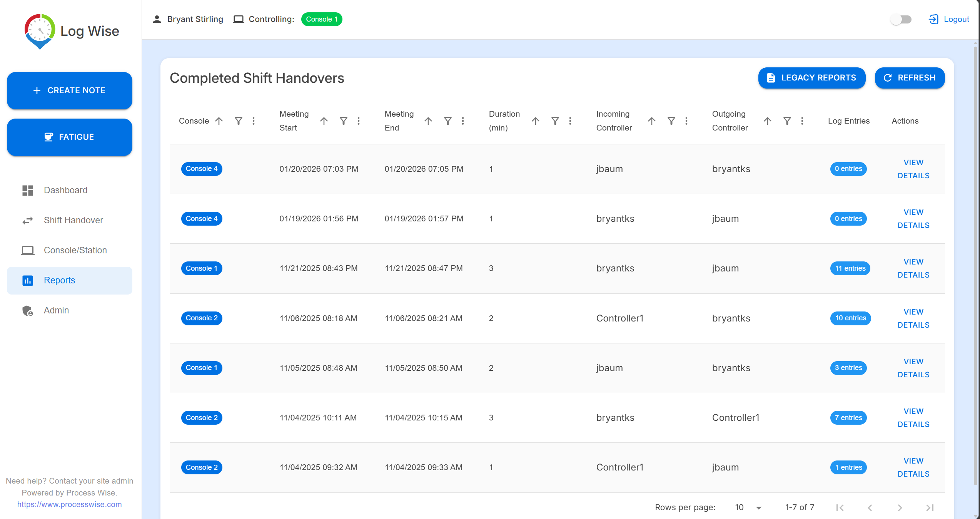Open the three-dot menu on Incoming Controller column
This screenshot has width=980, height=519.
click(x=686, y=121)
